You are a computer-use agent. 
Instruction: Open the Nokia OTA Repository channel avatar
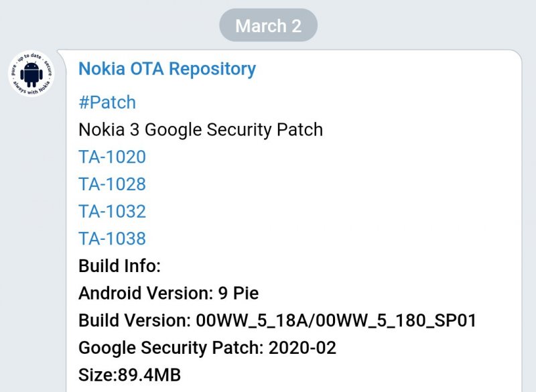click(31, 74)
